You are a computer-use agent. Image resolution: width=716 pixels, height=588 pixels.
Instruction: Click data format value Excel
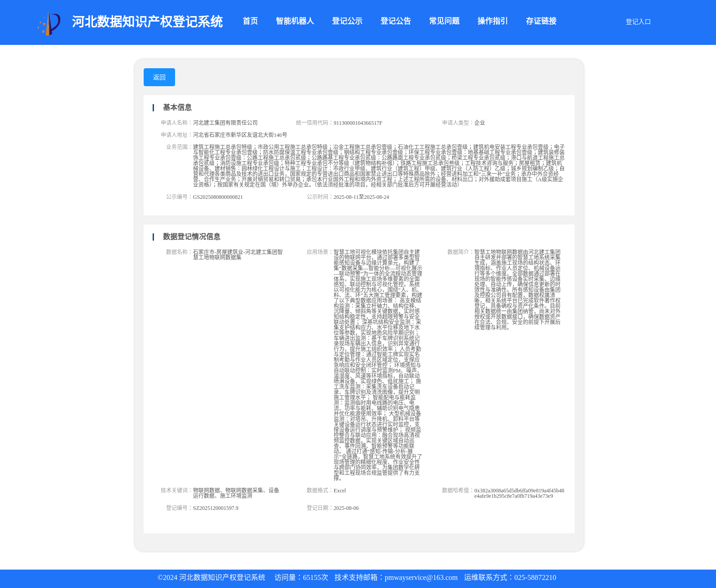(340, 490)
